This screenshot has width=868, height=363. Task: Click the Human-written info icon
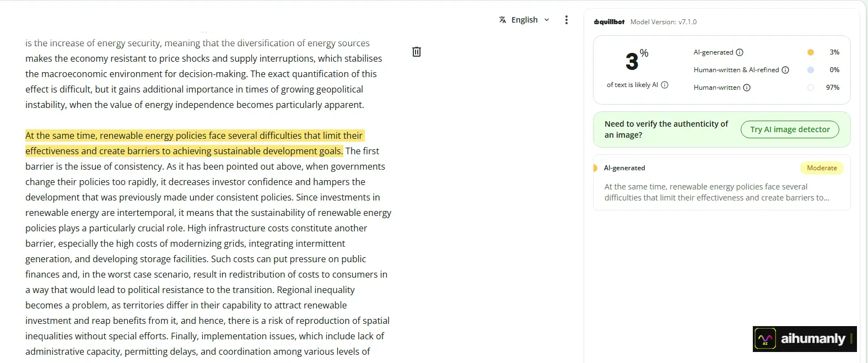tap(747, 88)
